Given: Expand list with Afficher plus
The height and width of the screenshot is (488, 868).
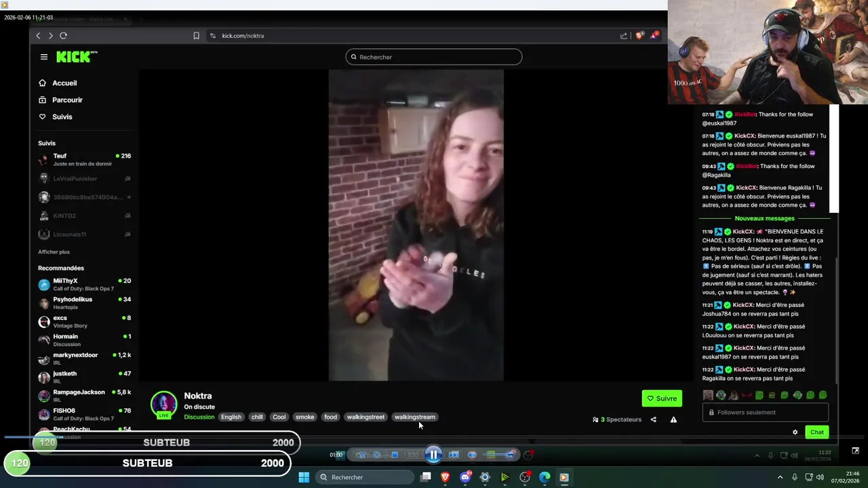Looking at the screenshot, I should 54,252.
